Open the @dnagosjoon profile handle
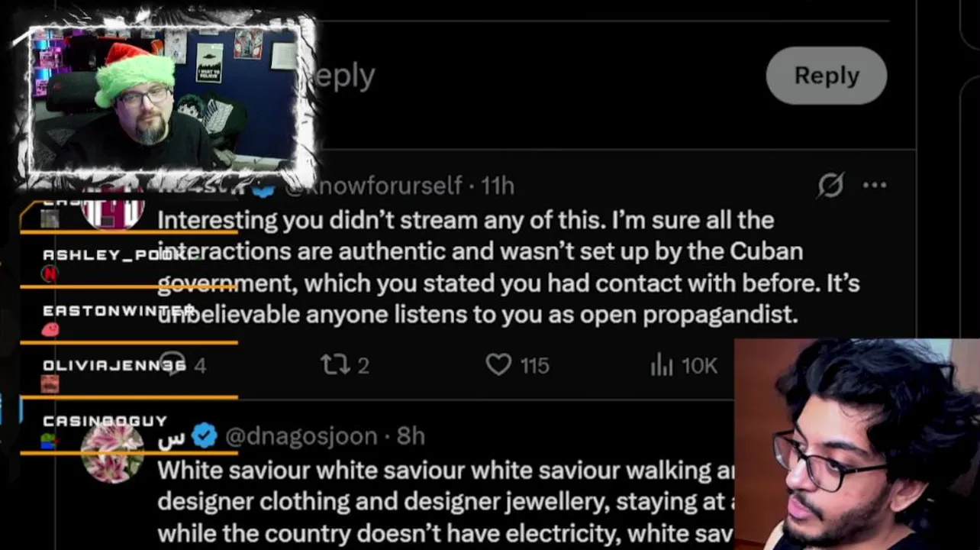Image resolution: width=980 pixels, height=550 pixels. pos(301,436)
